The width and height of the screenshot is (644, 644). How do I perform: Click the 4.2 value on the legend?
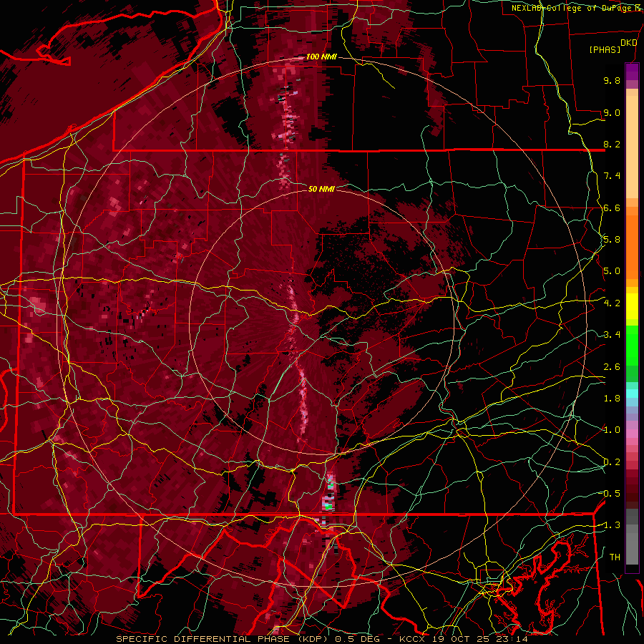(612, 303)
